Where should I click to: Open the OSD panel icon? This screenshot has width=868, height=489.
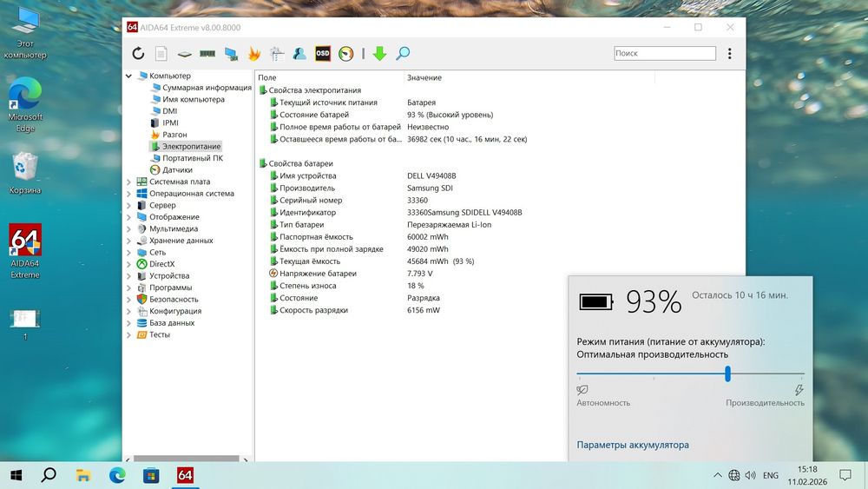click(323, 53)
